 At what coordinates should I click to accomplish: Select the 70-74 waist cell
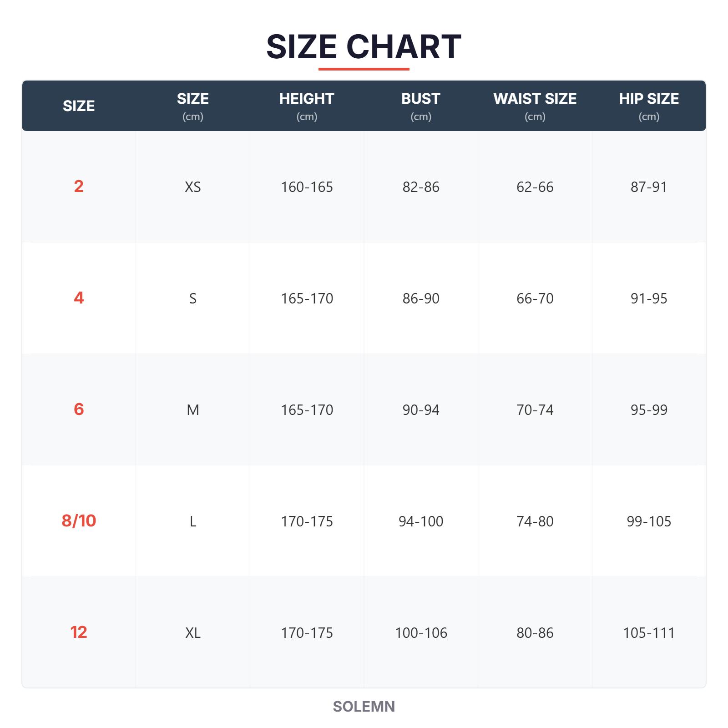click(x=535, y=410)
